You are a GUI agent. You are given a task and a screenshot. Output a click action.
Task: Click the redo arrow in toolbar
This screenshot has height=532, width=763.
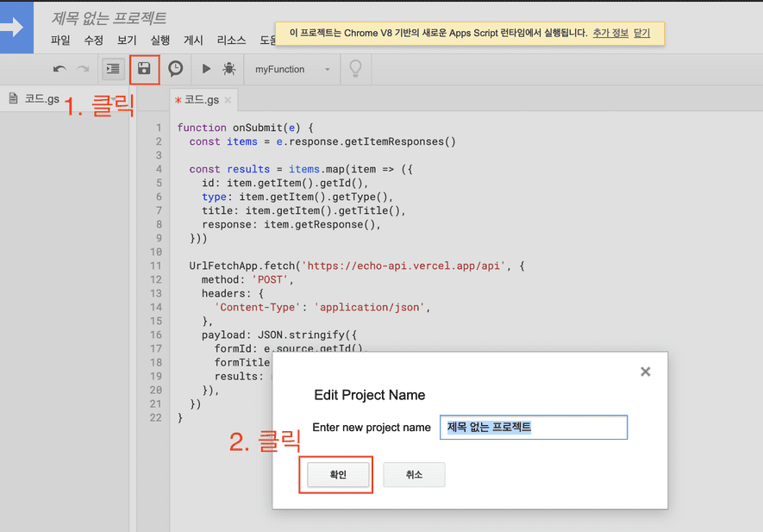coord(83,69)
